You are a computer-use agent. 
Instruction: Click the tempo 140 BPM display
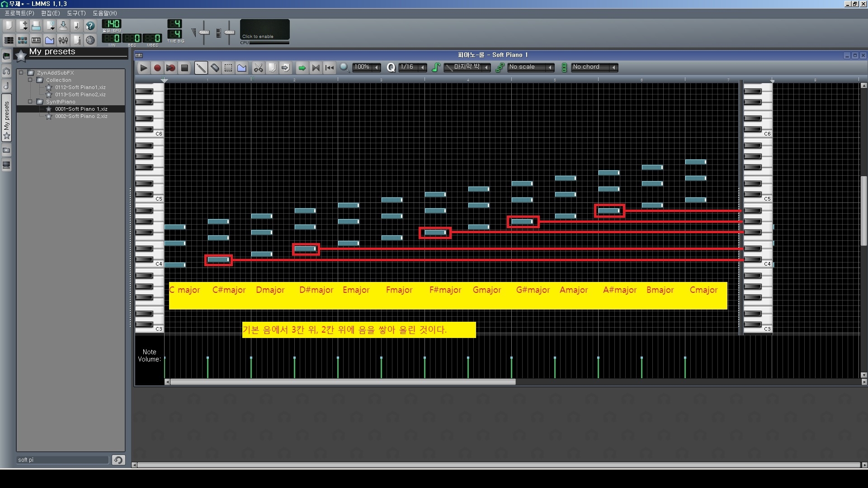pos(111,24)
